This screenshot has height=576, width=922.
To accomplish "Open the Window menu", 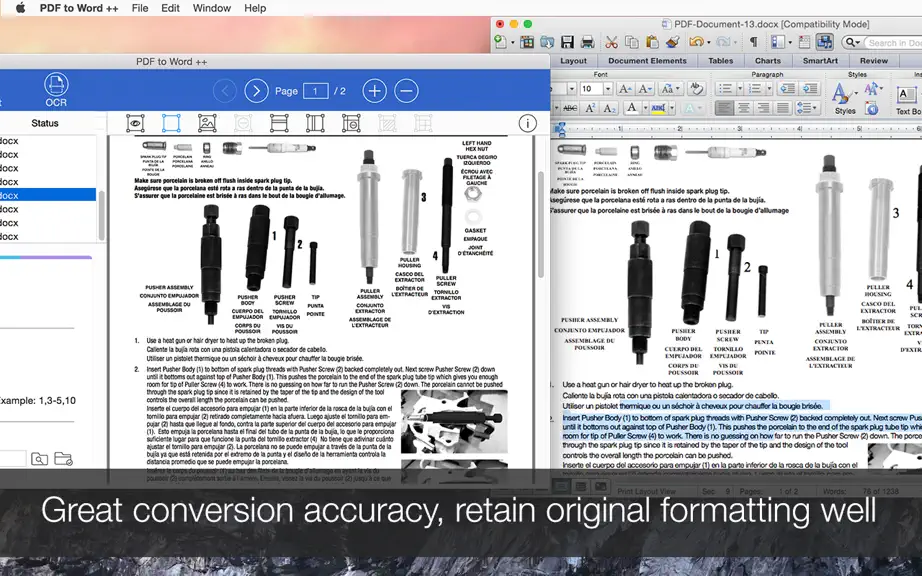I will [x=212, y=8].
